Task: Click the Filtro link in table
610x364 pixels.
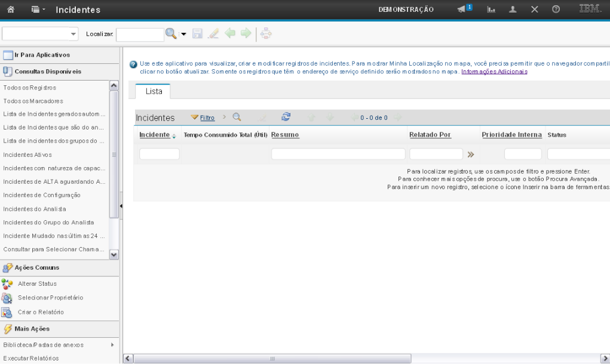Action: coord(207,118)
